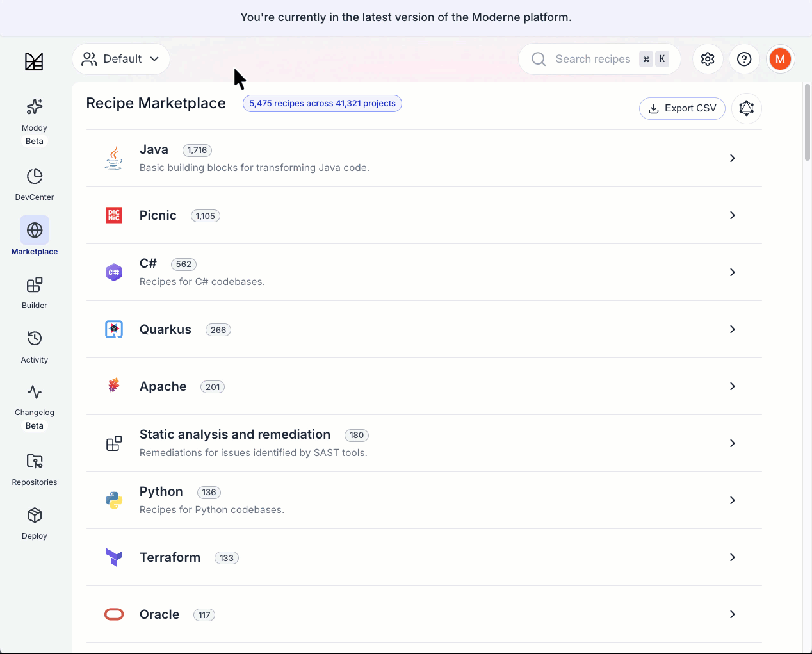Viewport: 812px width, 654px height.
Task: Open Changelog Beta in sidebar
Action: (x=35, y=407)
